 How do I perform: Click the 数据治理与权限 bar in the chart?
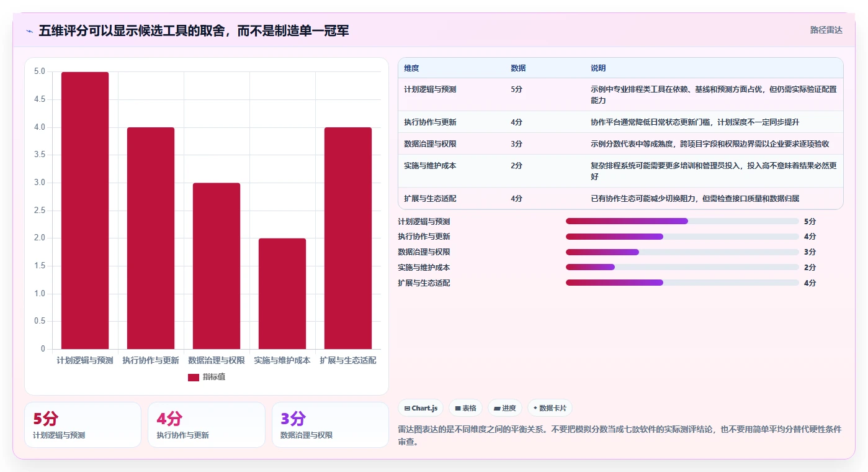[217, 266]
